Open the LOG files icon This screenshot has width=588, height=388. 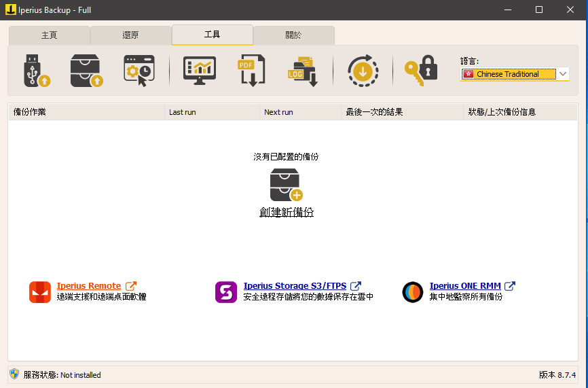coord(301,71)
